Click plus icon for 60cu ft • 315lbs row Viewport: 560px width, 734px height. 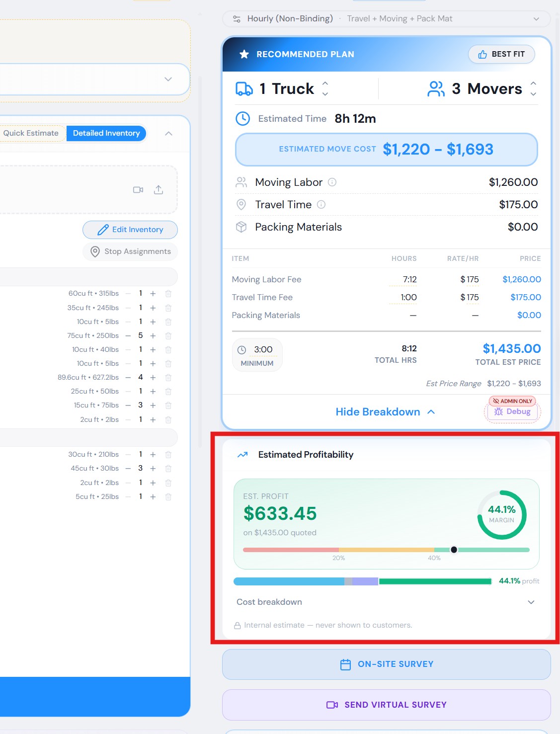[x=153, y=294]
